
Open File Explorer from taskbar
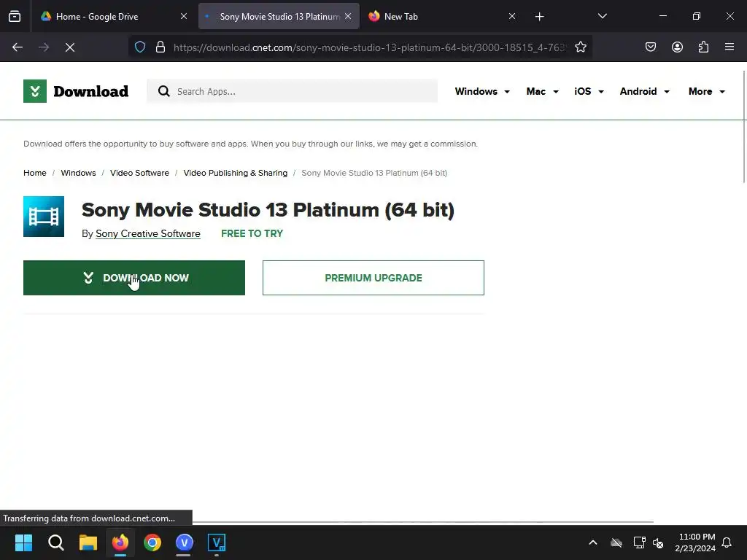(x=88, y=542)
